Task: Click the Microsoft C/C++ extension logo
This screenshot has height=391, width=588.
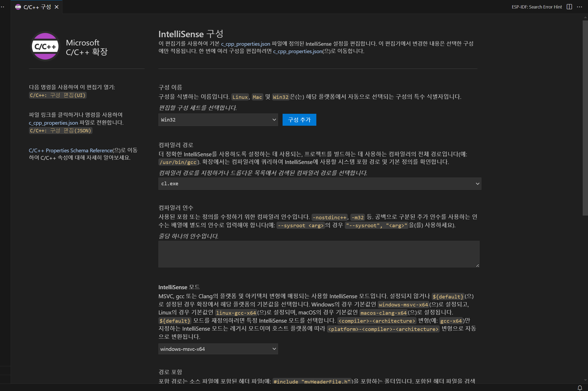Action: click(x=45, y=47)
